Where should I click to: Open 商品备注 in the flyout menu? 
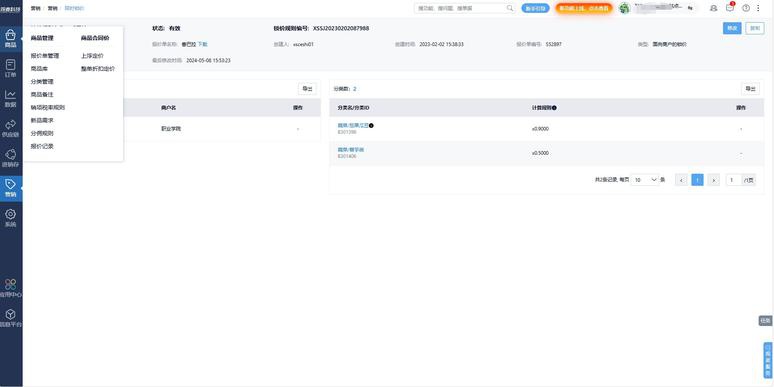(42, 94)
